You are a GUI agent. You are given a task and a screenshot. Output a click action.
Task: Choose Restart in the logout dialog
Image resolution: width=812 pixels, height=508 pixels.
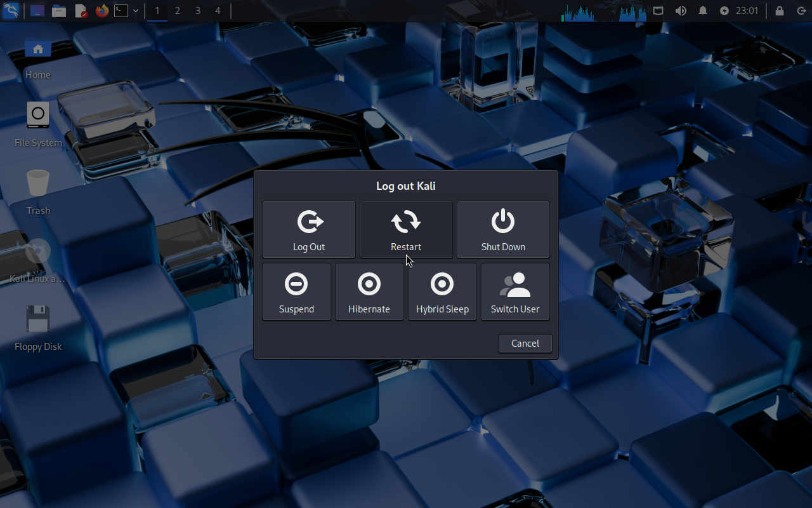[406, 230]
